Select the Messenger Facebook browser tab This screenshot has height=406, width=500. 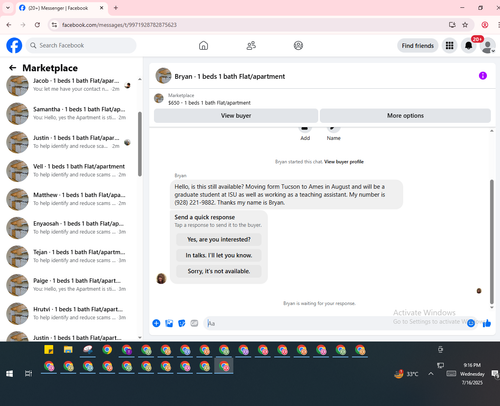pyautogui.click(x=62, y=8)
